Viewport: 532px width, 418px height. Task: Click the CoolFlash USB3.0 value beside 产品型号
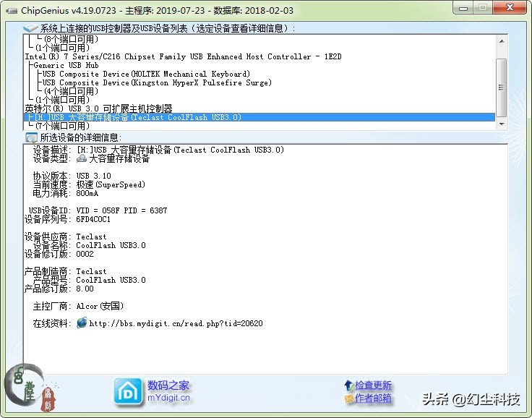tap(111, 280)
